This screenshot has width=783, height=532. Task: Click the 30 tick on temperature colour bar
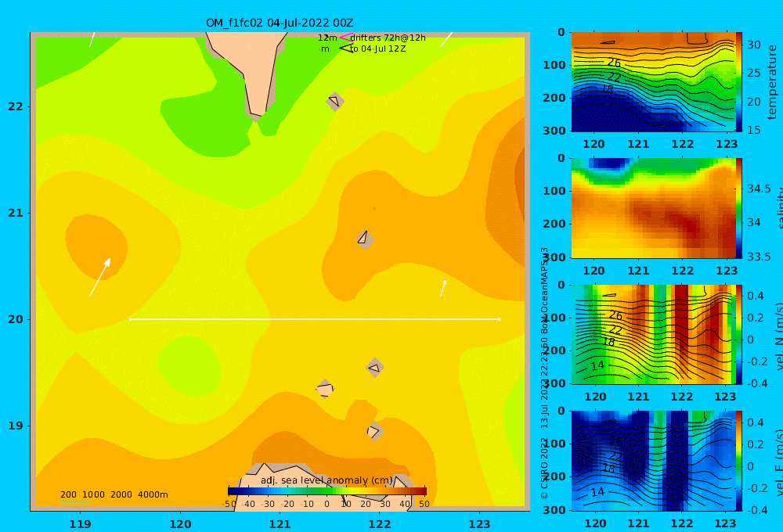754,45
